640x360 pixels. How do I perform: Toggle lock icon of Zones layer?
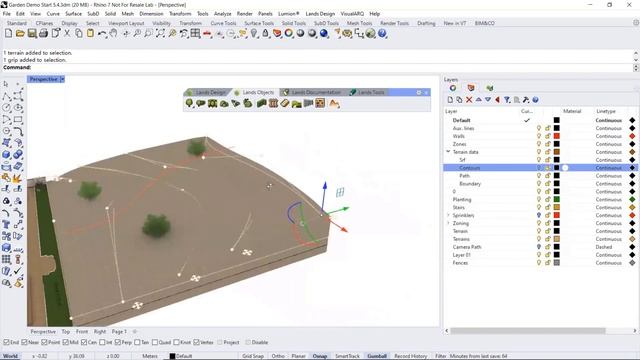[x=548, y=144]
